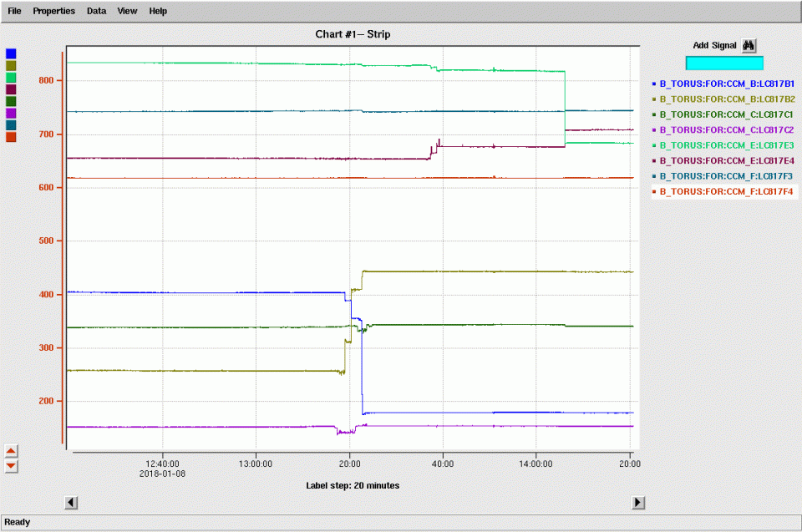Select the teal axis color swatch
The width and height of the screenshot is (802, 532).
click(11, 124)
